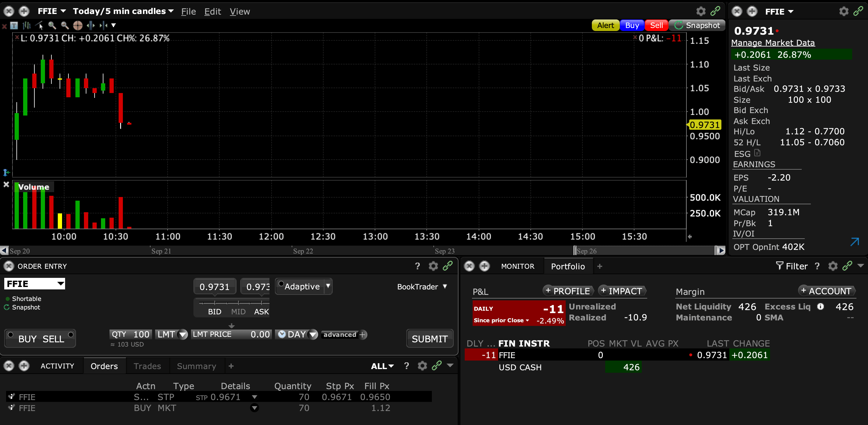Expand the DAY time-in-force dropdown

point(313,335)
